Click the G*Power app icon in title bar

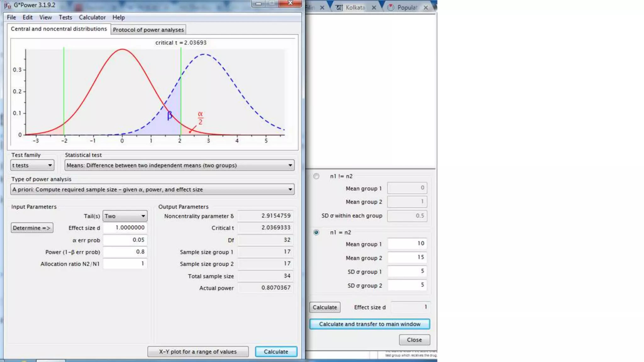coord(8,5)
